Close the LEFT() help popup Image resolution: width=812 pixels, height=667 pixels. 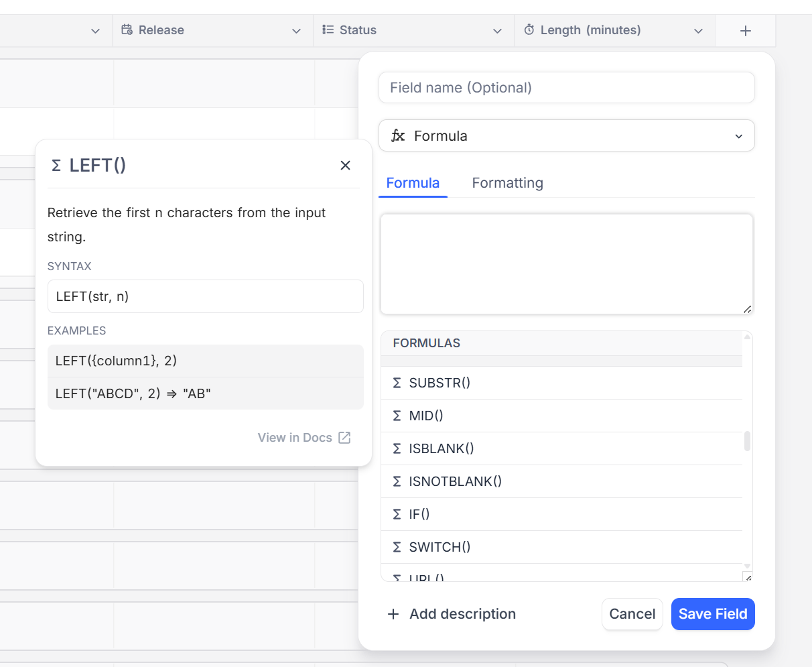click(345, 166)
